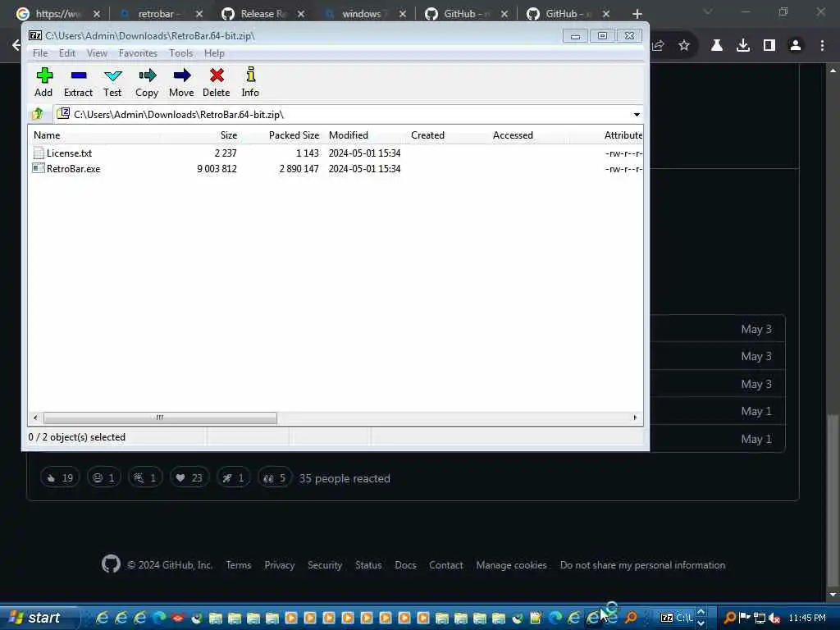The image size is (840, 630).
Task: Open the Edit menu in 7-Zip
Action: (x=67, y=53)
